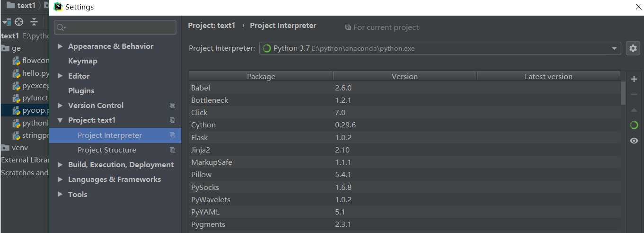The width and height of the screenshot is (644, 233).
Task: Click the interpreter settings gear button
Action: (633, 48)
